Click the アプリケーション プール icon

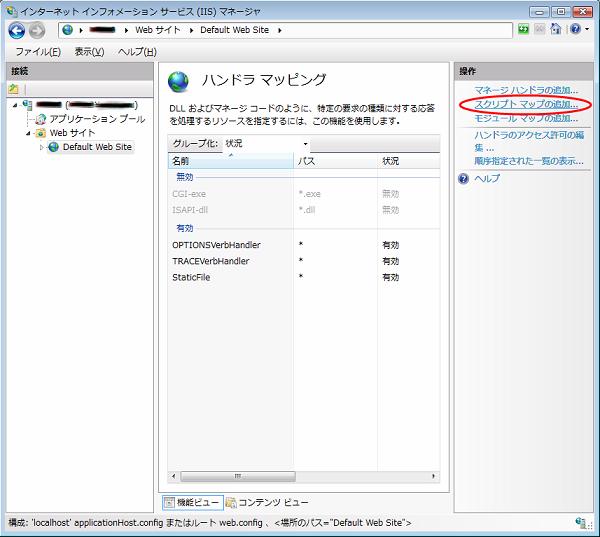(x=40, y=119)
